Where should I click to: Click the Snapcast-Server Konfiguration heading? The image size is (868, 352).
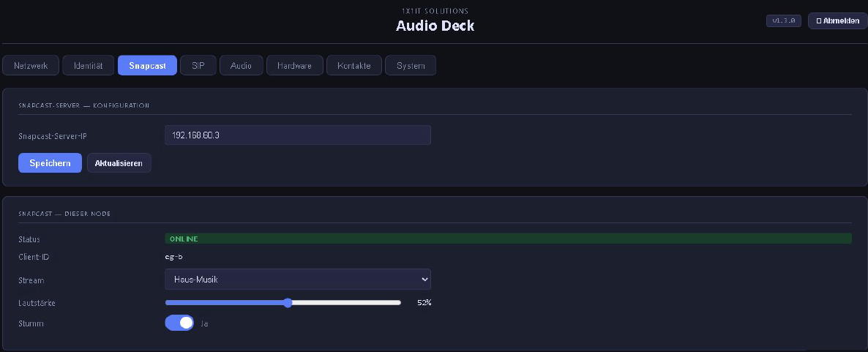pos(83,105)
